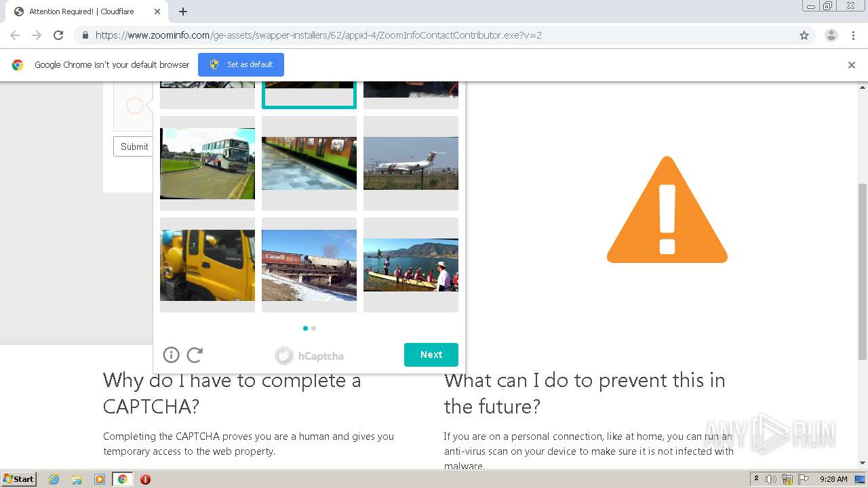Click the hCaptcha logo

click(x=309, y=355)
